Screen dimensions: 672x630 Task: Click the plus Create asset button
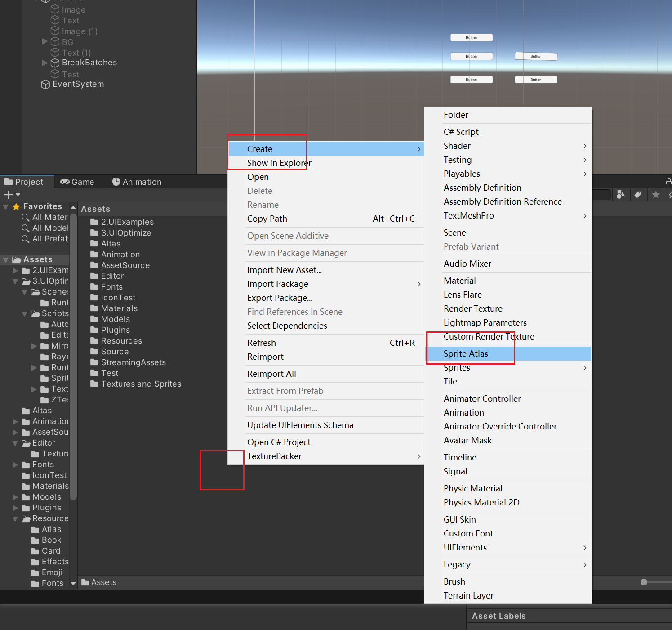9,195
